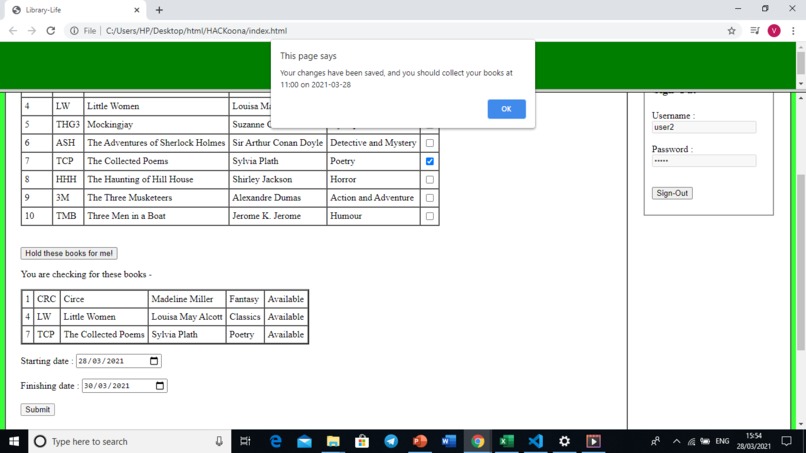Image resolution: width=806 pixels, height=453 pixels.
Task: Open Settings gear from taskbar
Action: pyautogui.click(x=564, y=441)
